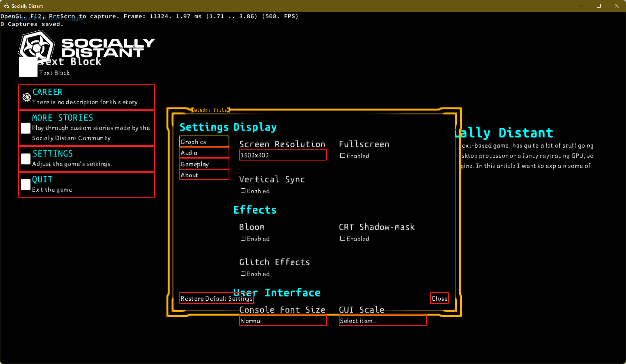
Task: Choose Quit to exit the game
Action: (x=86, y=185)
